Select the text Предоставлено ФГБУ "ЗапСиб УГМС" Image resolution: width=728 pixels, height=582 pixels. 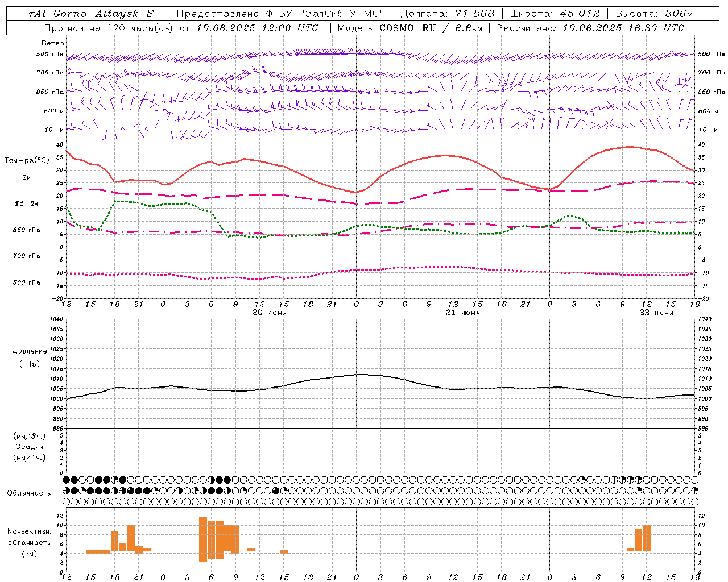click(280, 14)
